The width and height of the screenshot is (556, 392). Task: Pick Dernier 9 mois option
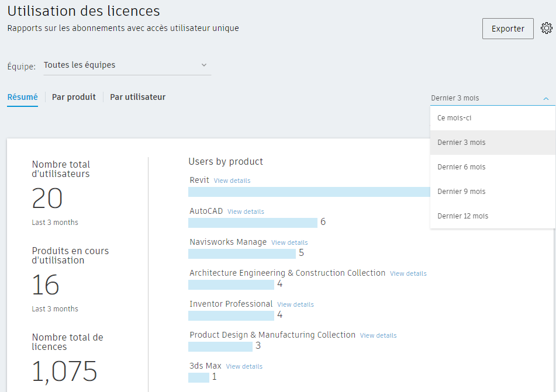[492, 192]
